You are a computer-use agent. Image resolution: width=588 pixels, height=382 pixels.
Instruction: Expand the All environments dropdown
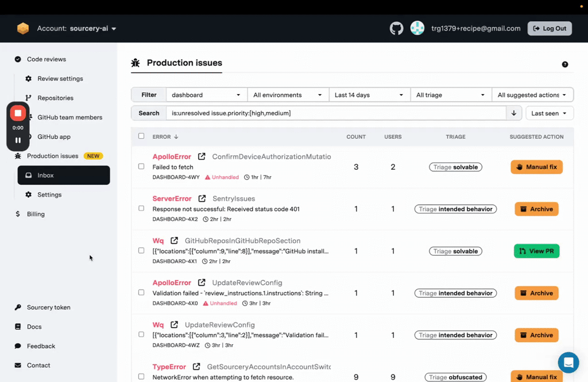click(288, 95)
